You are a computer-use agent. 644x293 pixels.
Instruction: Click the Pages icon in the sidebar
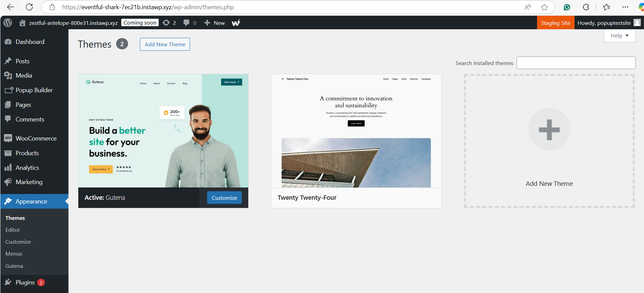(x=8, y=105)
